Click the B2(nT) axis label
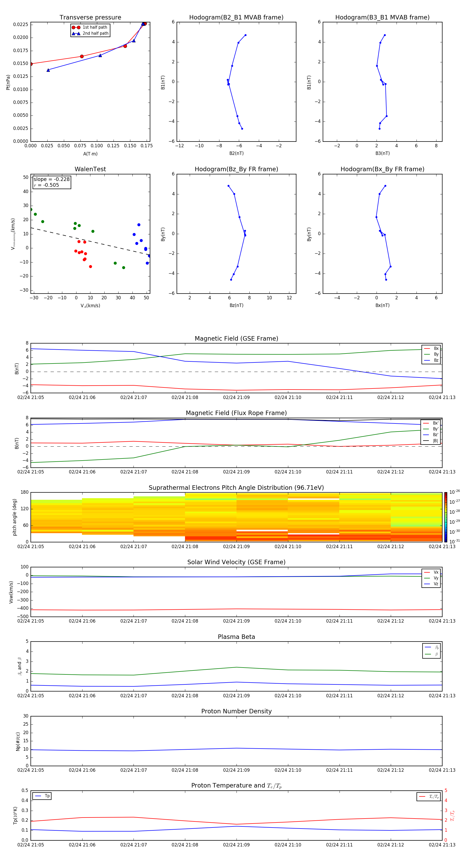 pos(236,153)
